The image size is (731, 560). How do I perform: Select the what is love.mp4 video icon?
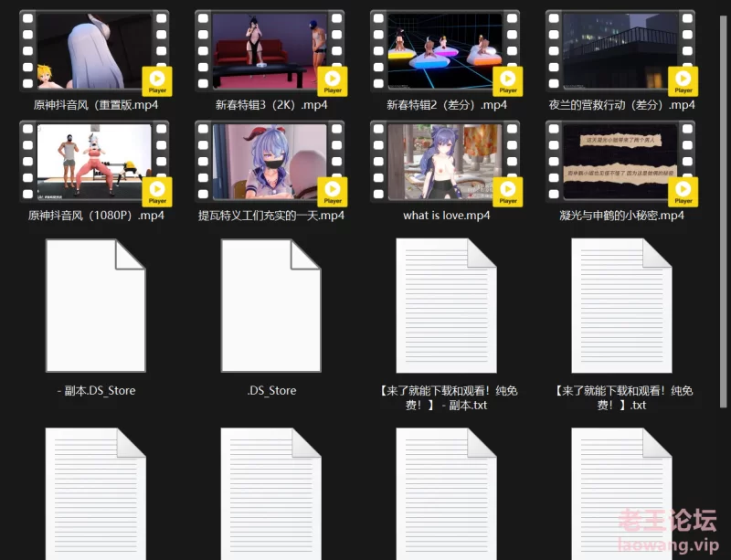[x=446, y=162]
